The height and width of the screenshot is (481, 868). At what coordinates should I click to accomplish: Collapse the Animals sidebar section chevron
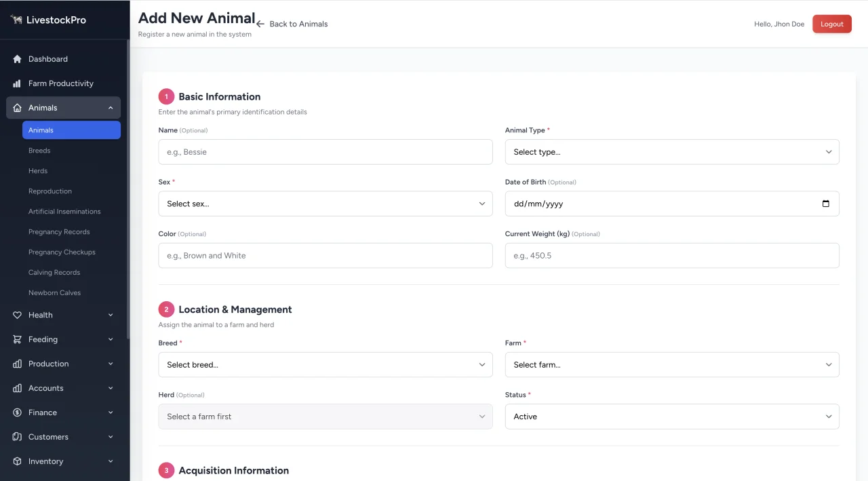click(x=111, y=108)
